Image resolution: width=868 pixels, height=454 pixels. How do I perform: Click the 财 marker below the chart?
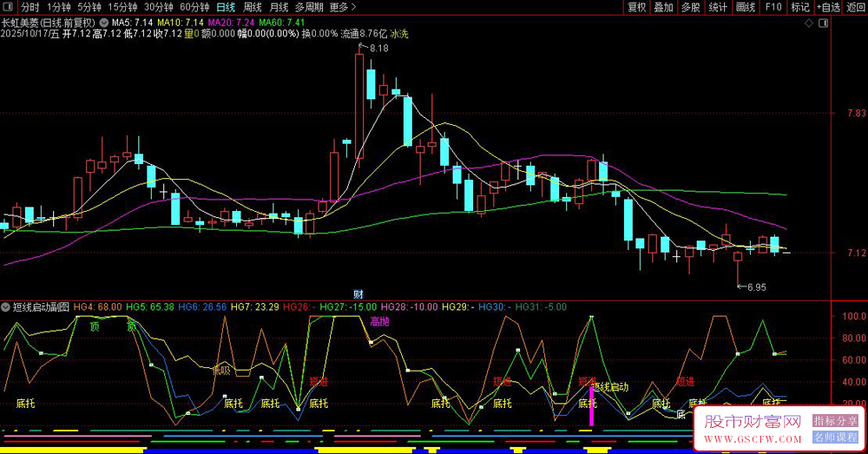358,293
